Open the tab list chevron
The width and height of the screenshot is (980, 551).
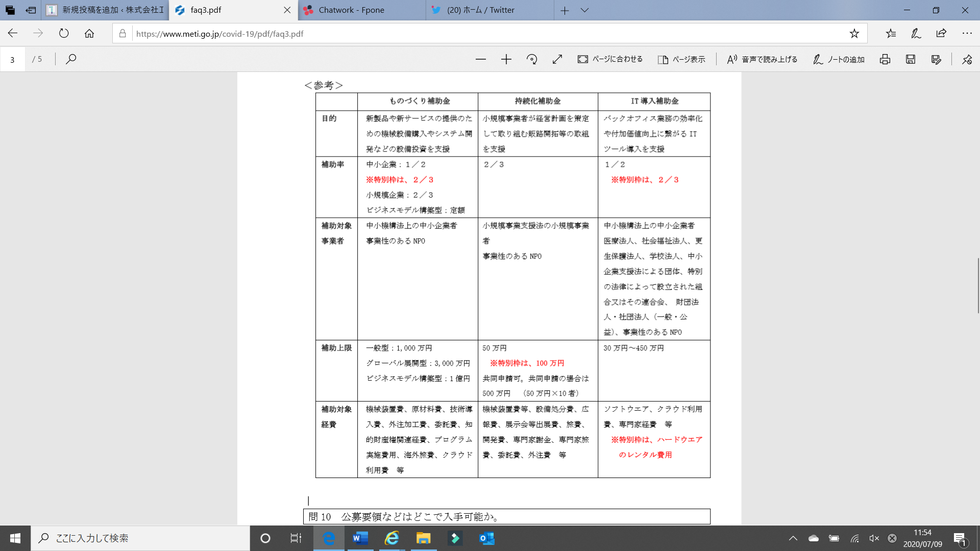[x=585, y=10]
